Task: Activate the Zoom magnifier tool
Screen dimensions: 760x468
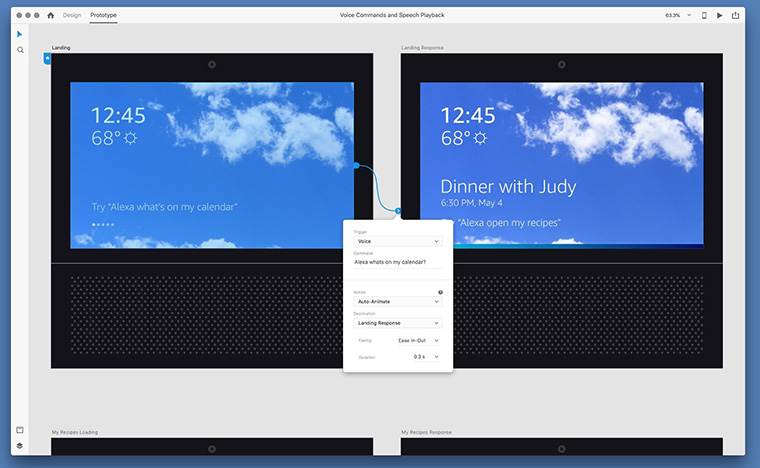Action: click(x=20, y=50)
